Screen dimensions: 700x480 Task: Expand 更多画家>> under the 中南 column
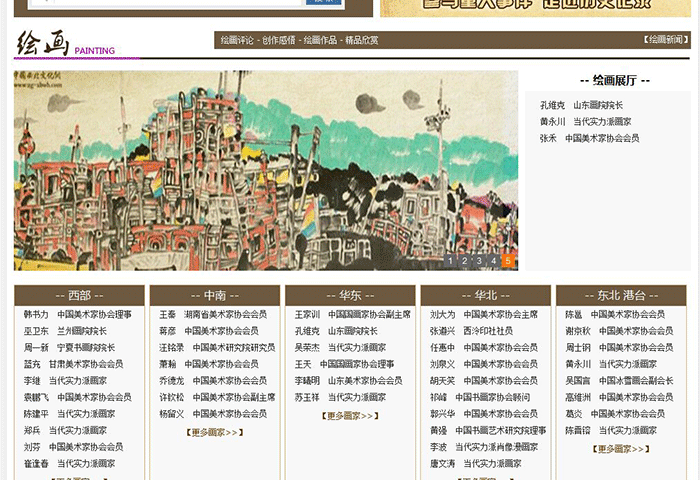(215, 433)
